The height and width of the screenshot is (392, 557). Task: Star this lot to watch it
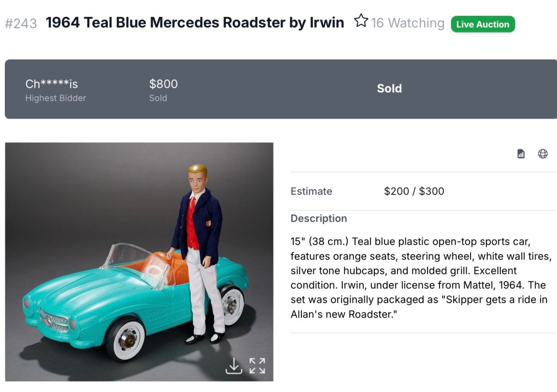click(x=361, y=21)
